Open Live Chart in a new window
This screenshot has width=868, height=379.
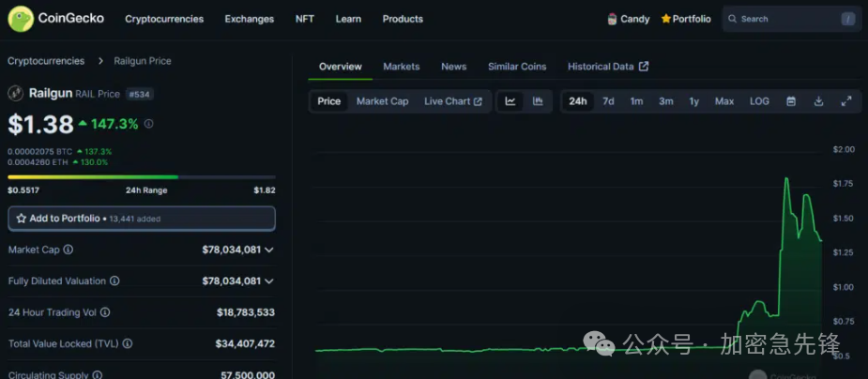pos(453,101)
